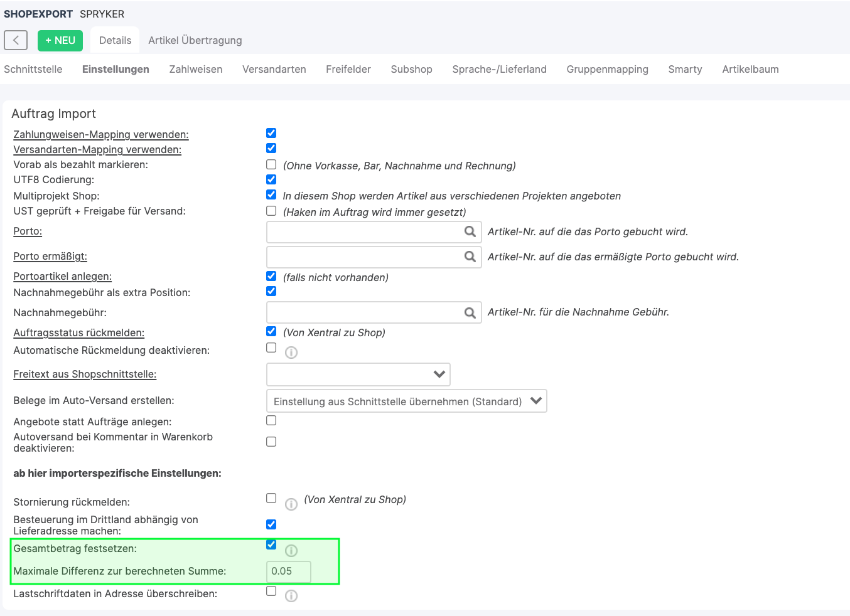Toggle Nachnahmegebühr als extra Position checkbox

(x=271, y=291)
